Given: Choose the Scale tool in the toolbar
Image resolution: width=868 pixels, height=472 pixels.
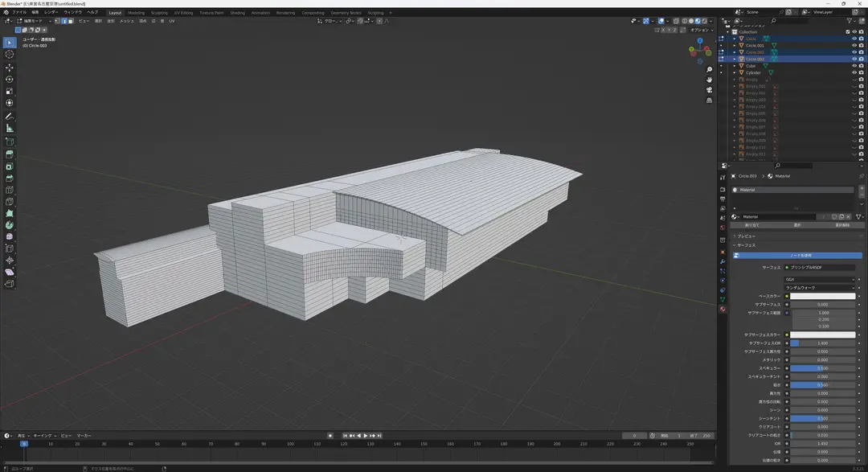Looking at the screenshot, I should click(x=10, y=91).
